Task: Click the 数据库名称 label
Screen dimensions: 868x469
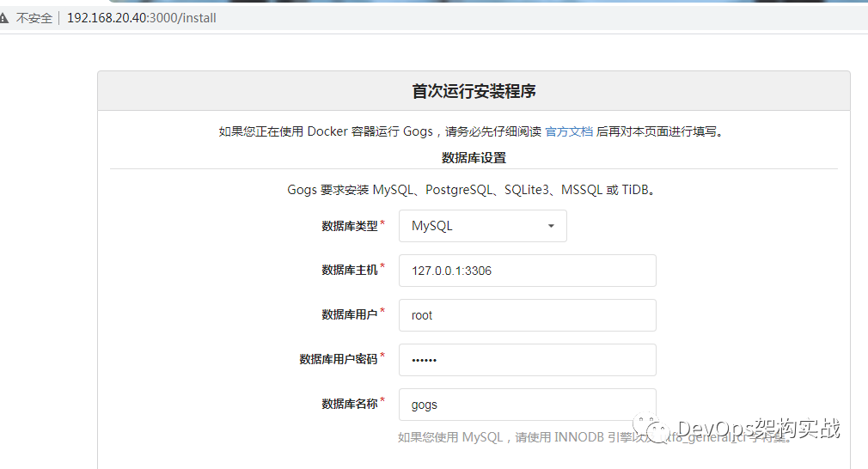Action: click(x=349, y=405)
